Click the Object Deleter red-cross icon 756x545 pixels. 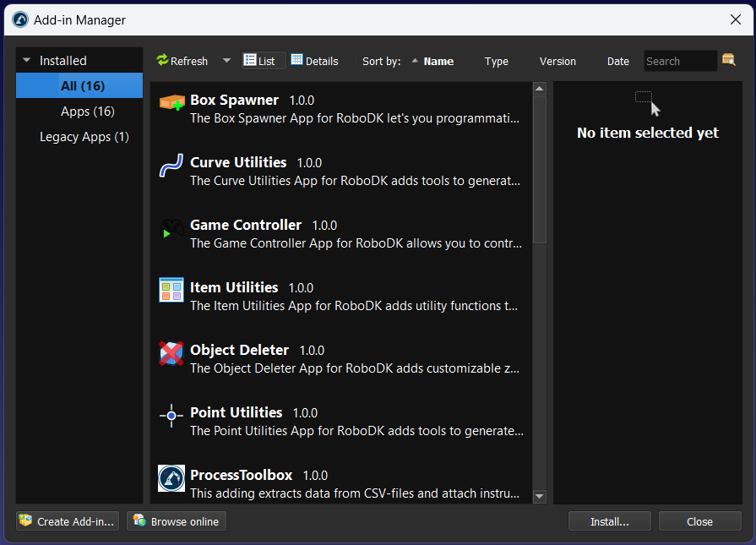171,353
